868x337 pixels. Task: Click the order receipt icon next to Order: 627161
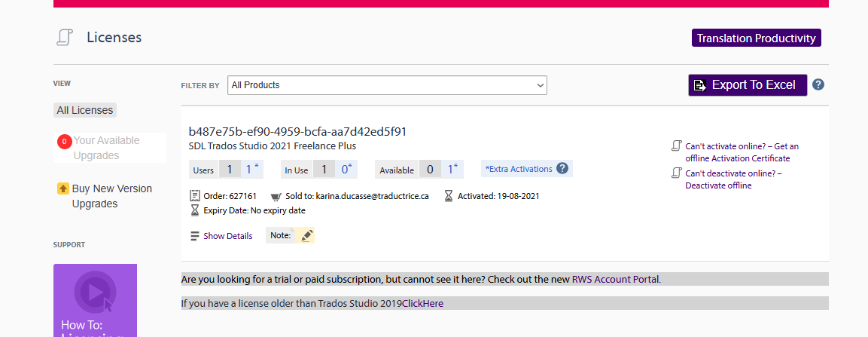point(195,196)
